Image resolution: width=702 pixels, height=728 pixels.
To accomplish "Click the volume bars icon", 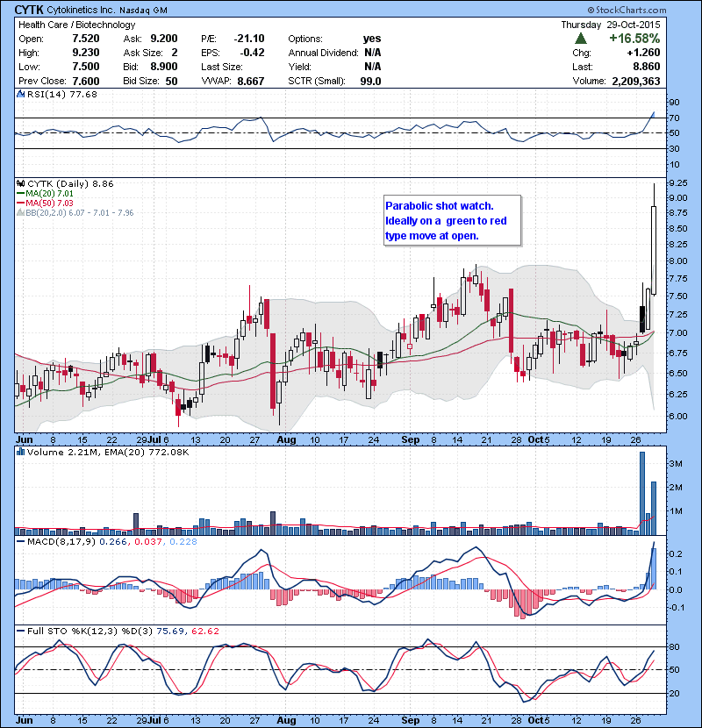I will pos(20,453).
